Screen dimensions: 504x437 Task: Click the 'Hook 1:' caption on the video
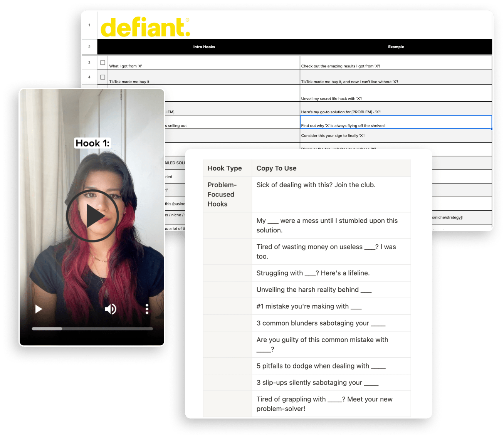(92, 143)
